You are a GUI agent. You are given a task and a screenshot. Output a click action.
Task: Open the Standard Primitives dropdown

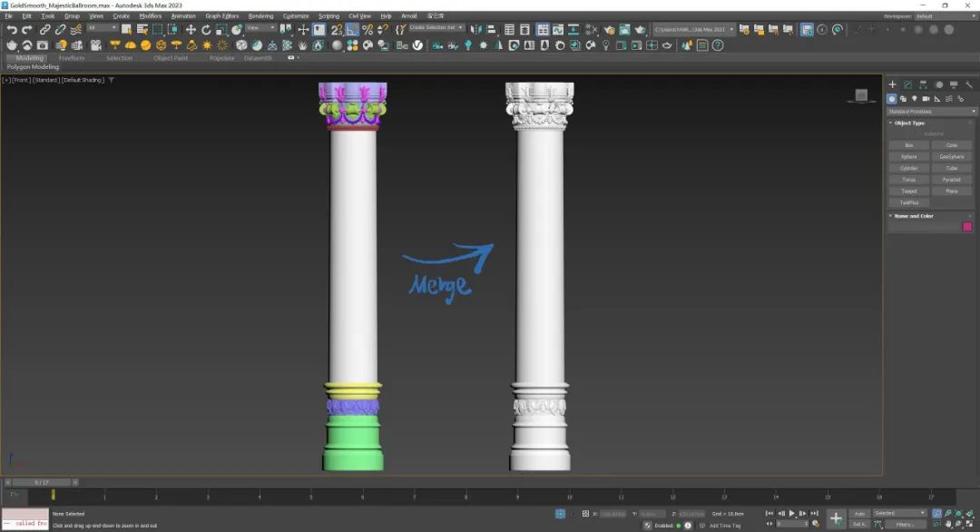click(x=931, y=112)
